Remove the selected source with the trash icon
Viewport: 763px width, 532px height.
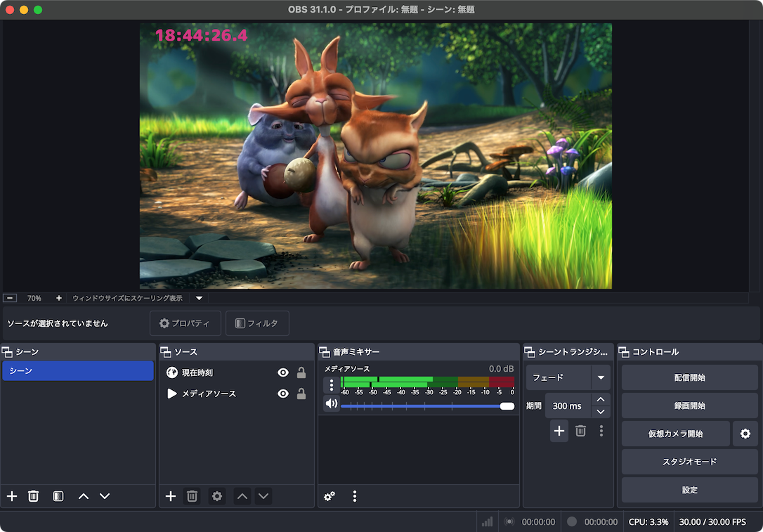[193, 496]
